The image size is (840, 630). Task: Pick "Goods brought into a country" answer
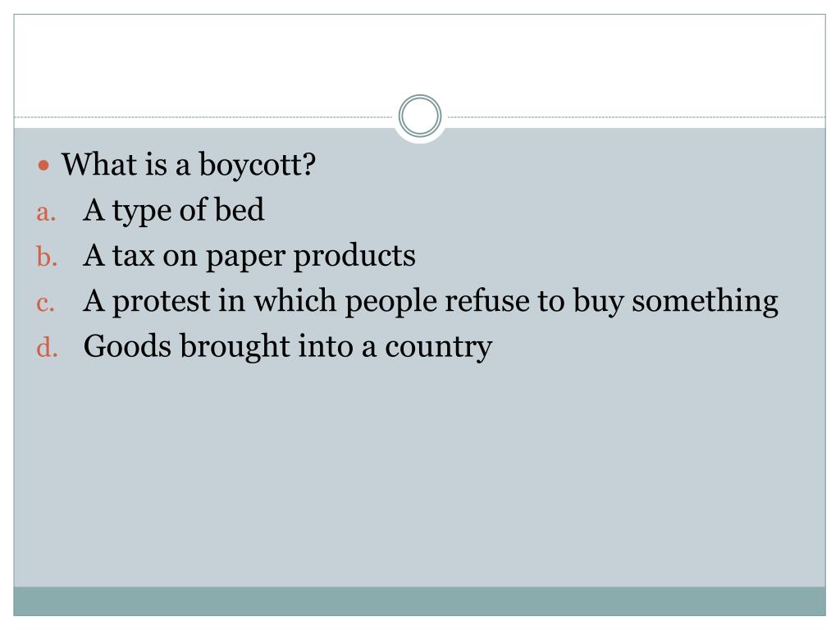tap(288, 347)
